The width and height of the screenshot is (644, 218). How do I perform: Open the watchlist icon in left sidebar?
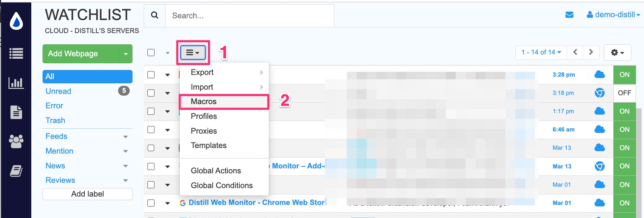click(x=16, y=53)
